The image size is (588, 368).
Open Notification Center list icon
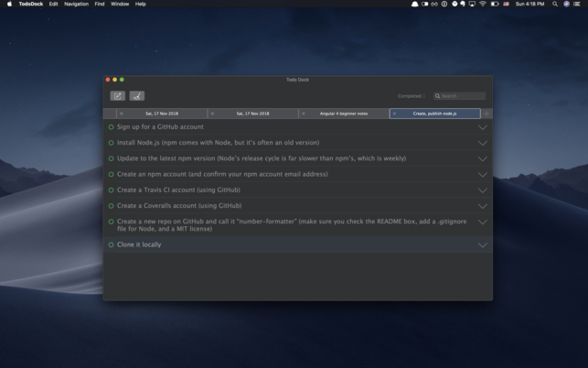coord(577,4)
